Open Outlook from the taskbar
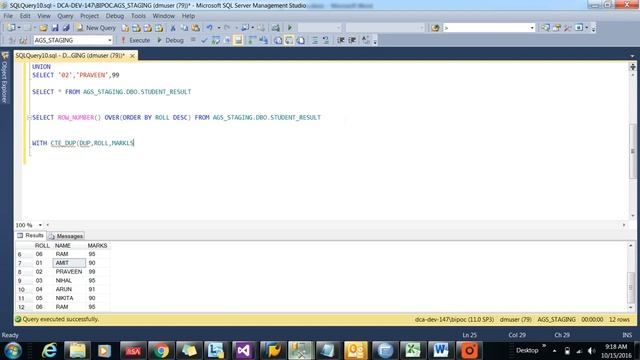 pos(356,351)
